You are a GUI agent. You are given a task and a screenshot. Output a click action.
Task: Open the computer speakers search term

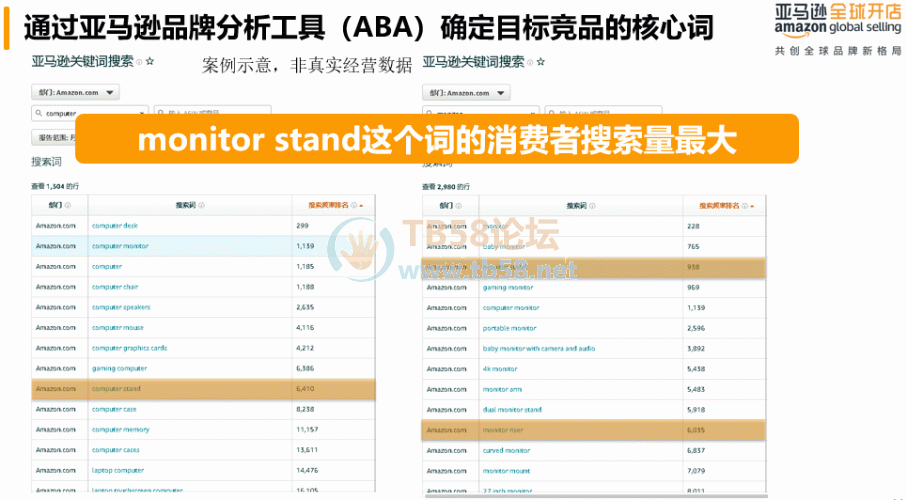click(x=121, y=307)
